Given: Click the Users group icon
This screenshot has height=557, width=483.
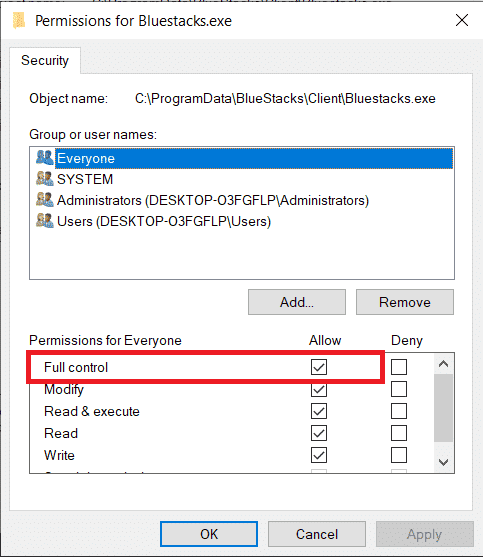Looking at the screenshot, I should 44,221.
